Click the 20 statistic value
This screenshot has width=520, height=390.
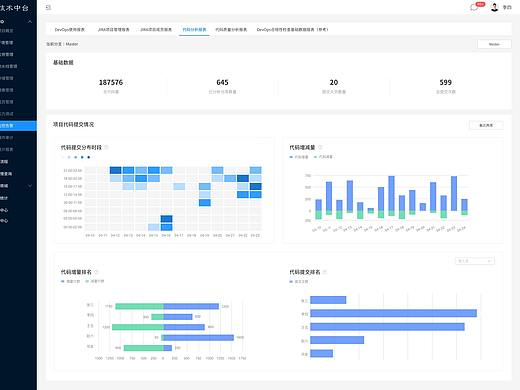(334, 82)
